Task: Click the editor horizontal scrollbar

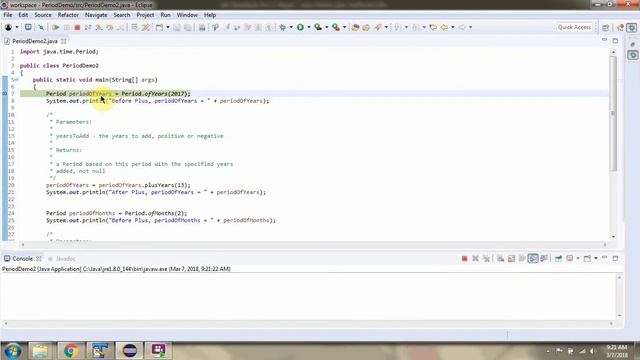Action: tap(313, 244)
